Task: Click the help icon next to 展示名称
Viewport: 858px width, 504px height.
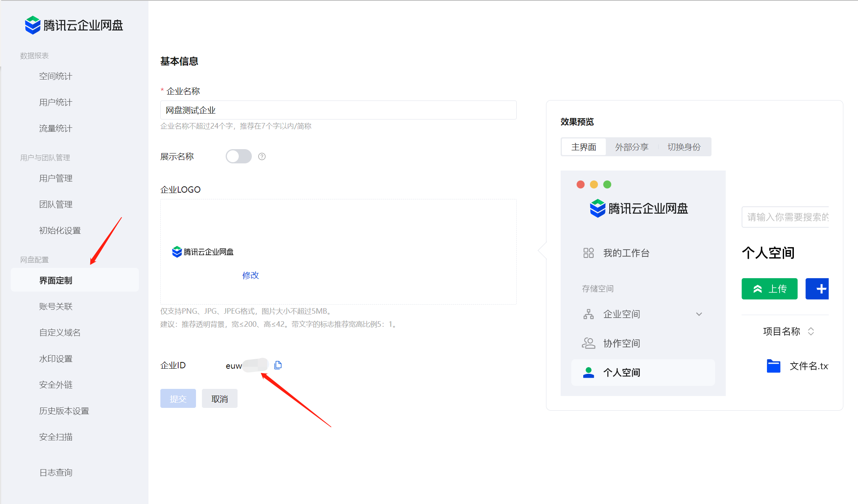Action: point(262,157)
